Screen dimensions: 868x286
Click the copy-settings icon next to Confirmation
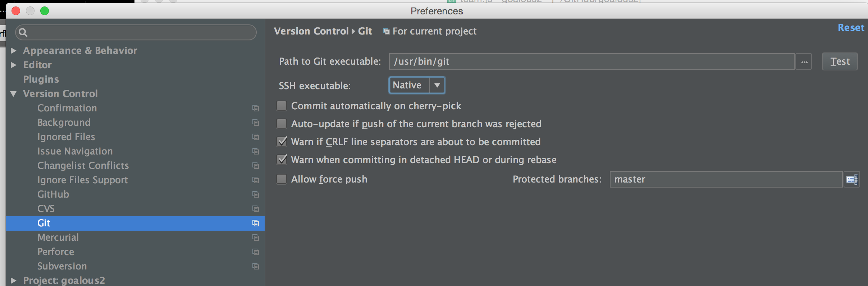pos(256,108)
